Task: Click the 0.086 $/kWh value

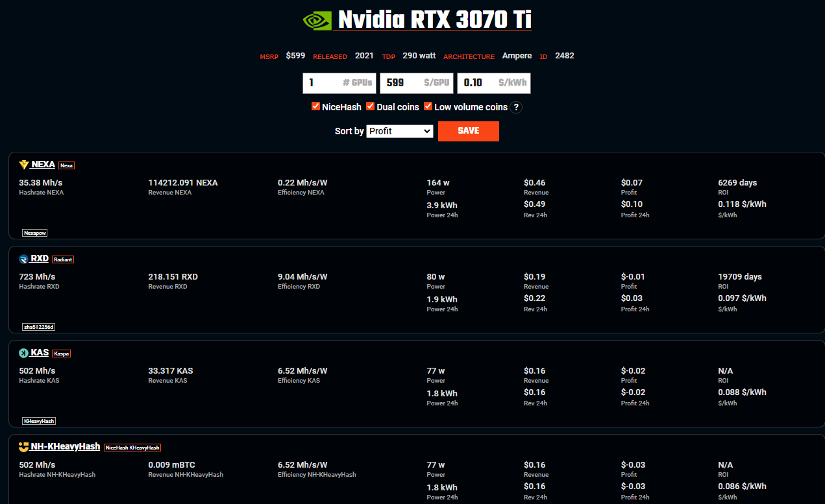Action: [x=742, y=486]
